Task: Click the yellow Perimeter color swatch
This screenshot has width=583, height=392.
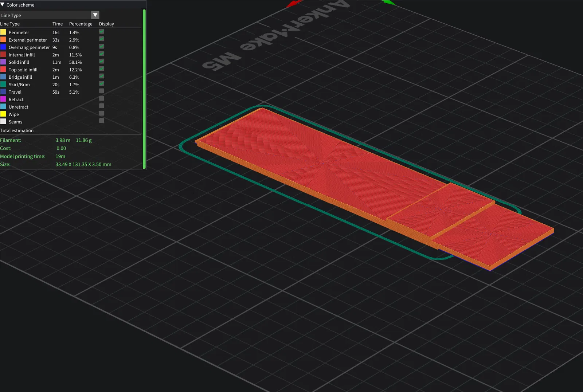Action: pyautogui.click(x=3, y=32)
